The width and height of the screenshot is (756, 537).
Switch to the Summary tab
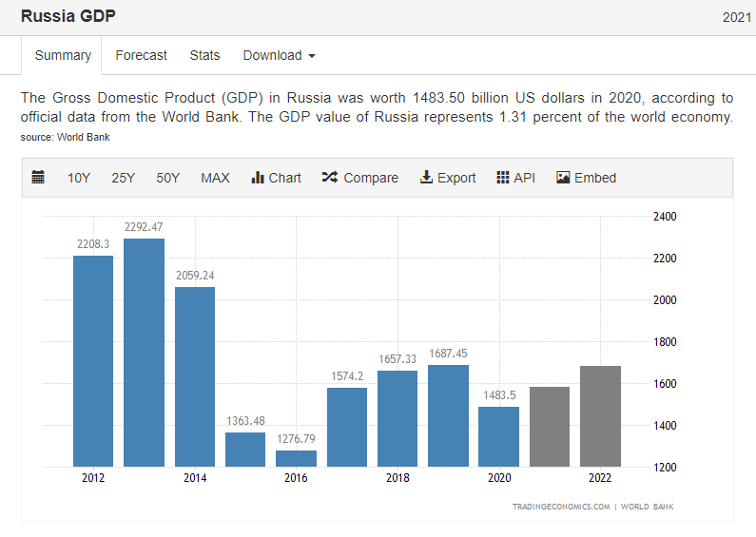(63, 55)
